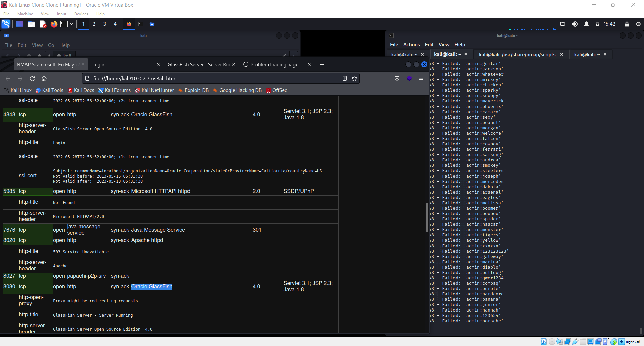Image resolution: width=644 pixels, height=346 pixels.
Task: Mute audio via the panel speaker icon
Action: (x=575, y=24)
